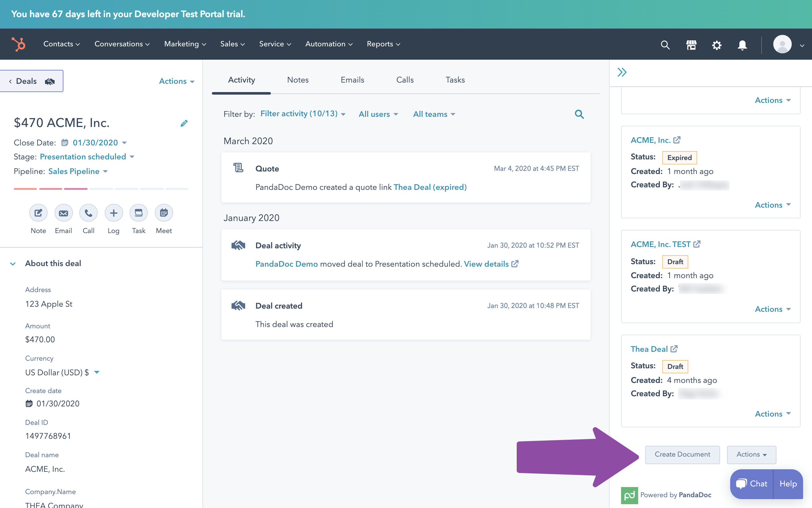The image size is (812, 508).
Task: Open the notifications bell
Action: click(742, 45)
